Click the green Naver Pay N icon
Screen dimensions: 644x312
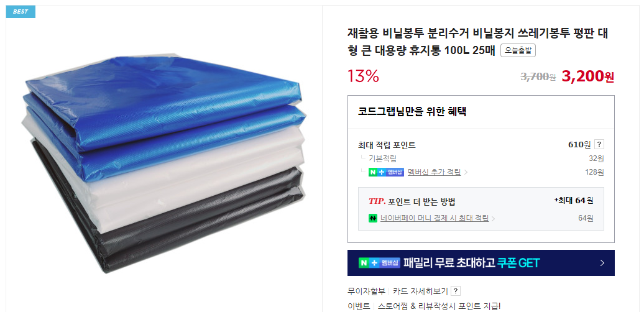[372, 218]
